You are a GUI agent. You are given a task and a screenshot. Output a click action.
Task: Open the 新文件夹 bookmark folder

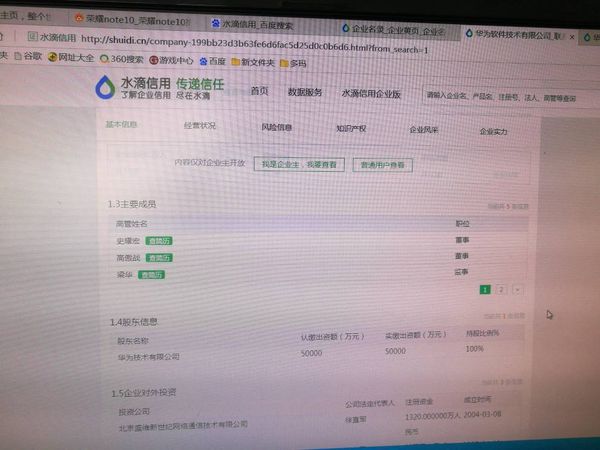(253, 62)
